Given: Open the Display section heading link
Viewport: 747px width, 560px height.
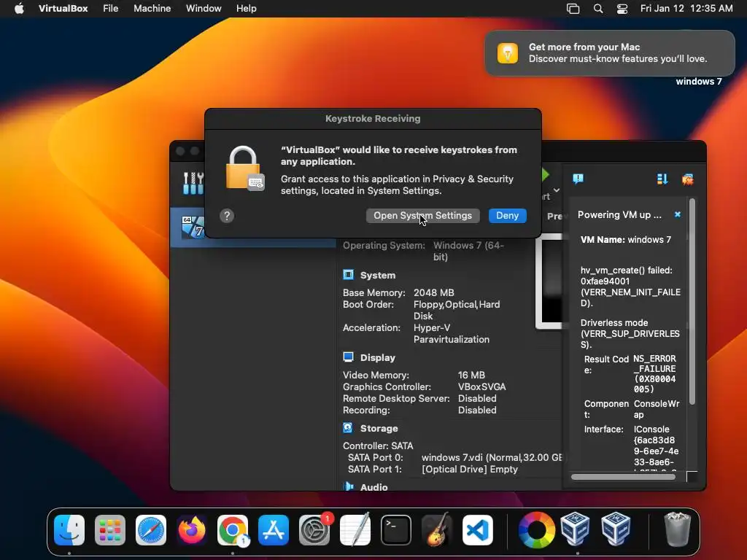Looking at the screenshot, I should (378, 357).
